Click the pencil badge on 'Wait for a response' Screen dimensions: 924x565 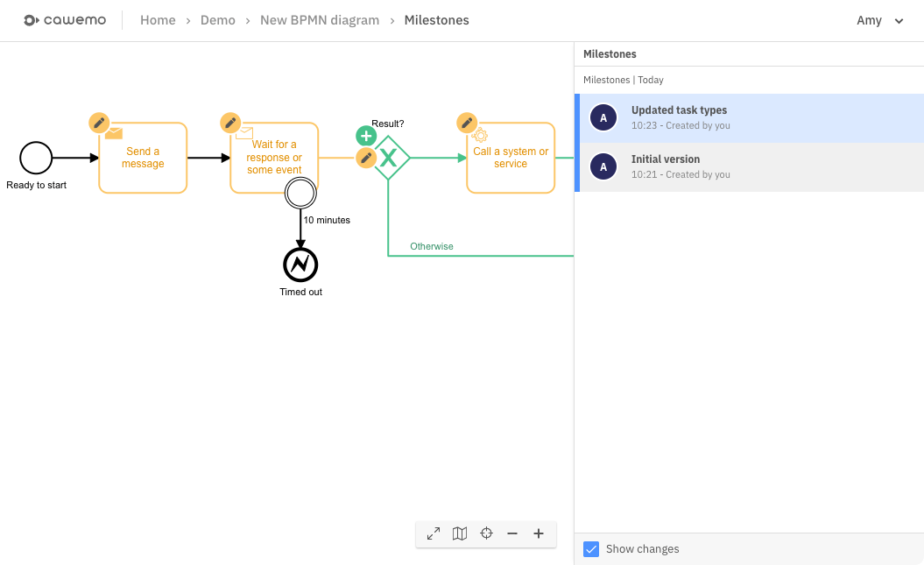230,123
